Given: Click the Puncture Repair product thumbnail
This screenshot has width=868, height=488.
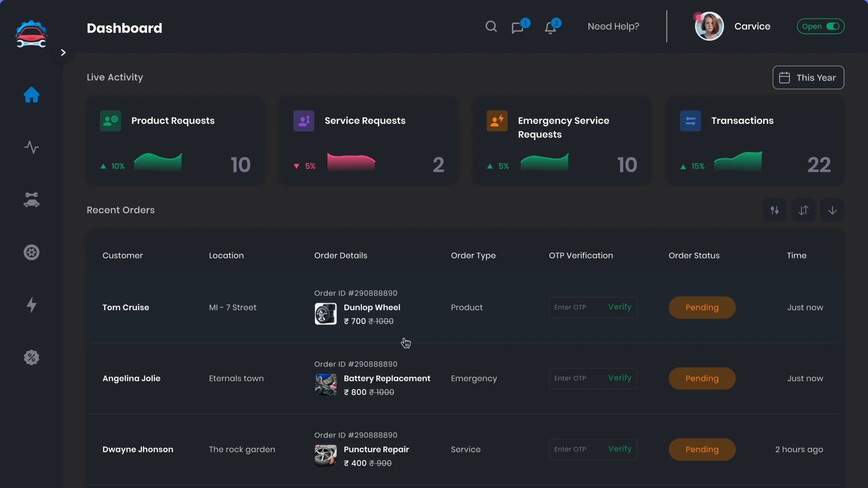Looking at the screenshot, I should pos(325,455).
